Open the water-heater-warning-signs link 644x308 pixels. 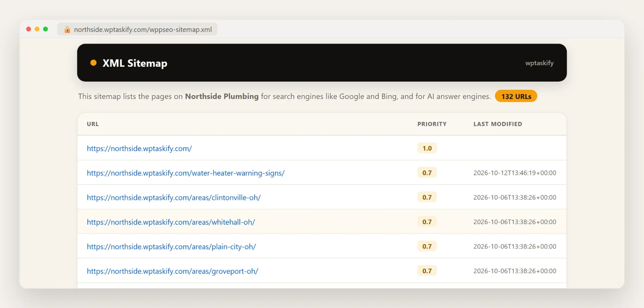[x=186, y=173]
